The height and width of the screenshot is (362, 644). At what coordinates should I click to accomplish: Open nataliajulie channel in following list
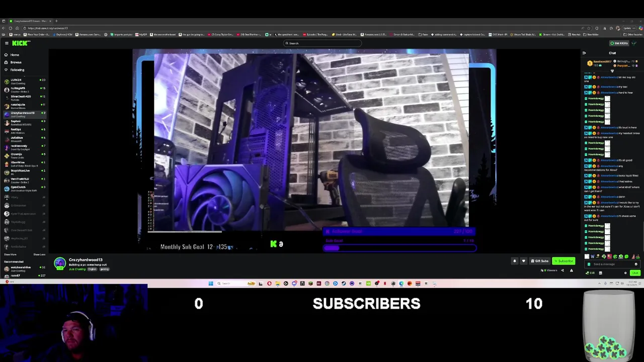click(24, 106)
